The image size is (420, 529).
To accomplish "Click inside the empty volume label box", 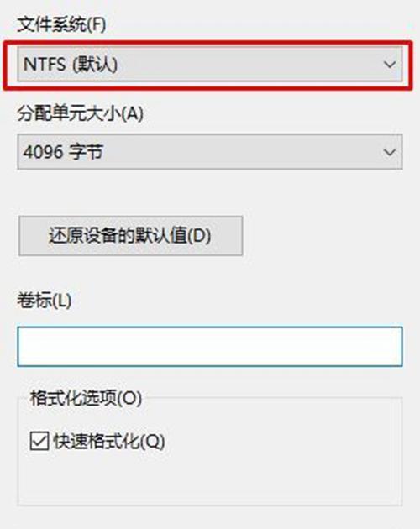I will tap(210, 346).
